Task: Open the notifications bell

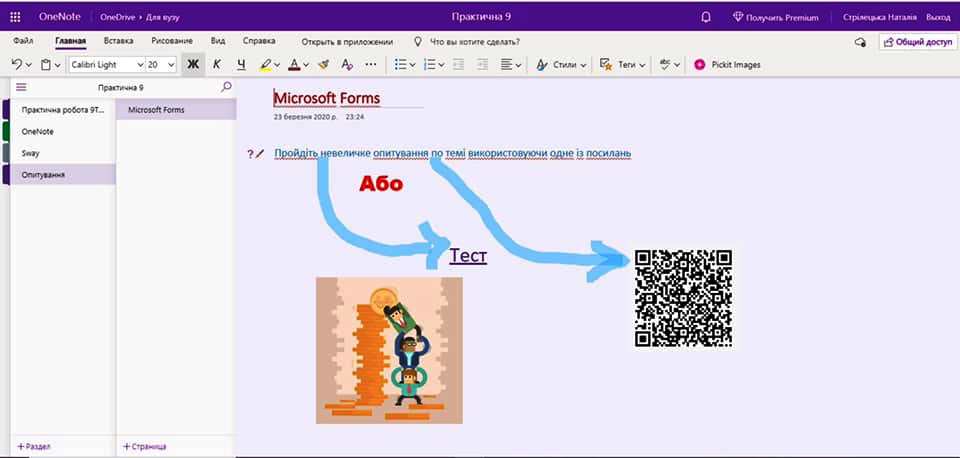Action: point(705,17)
